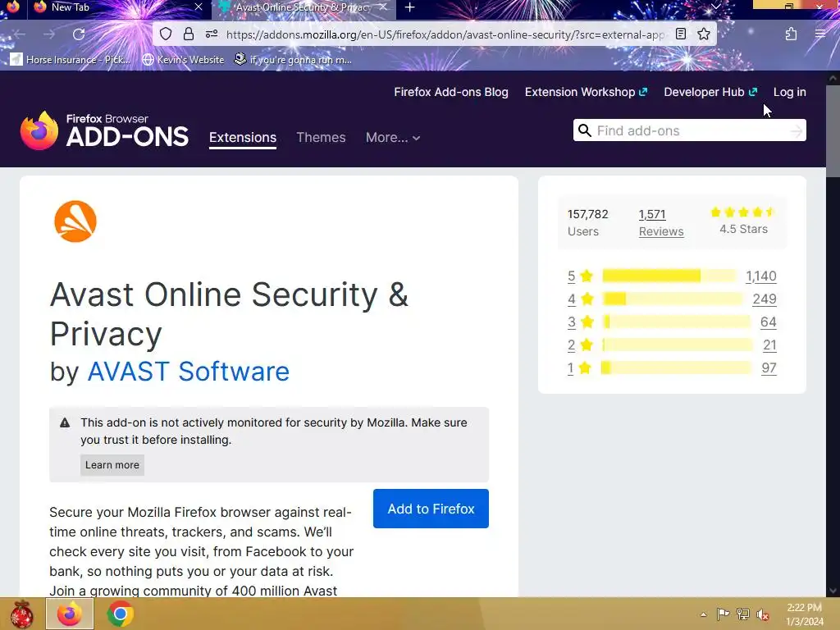
Task: Reload the current page
Action: click(79, 34)
